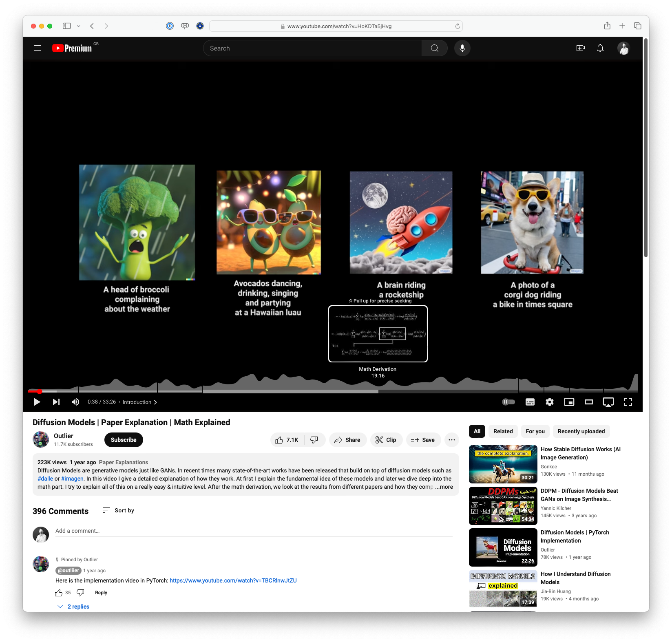Open YouTube notifications bell
The image size is (672, 642).
[600, 48]
